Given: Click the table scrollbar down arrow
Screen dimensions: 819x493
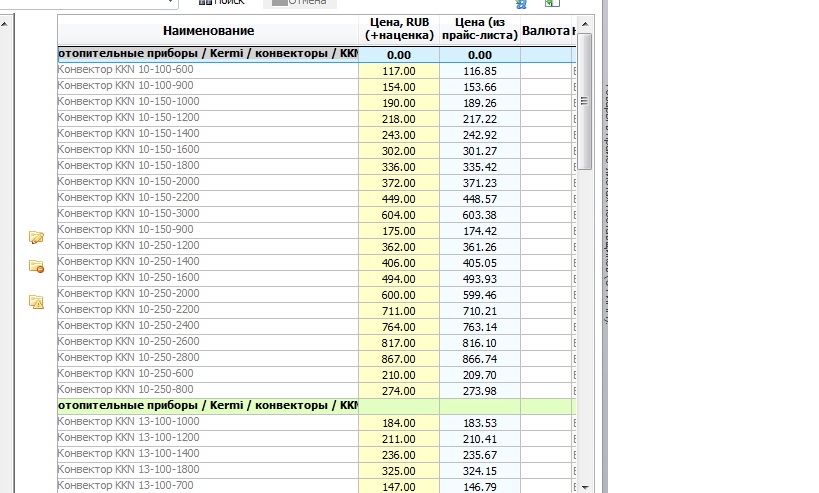Looking at the screenshot, I should tap(585, 487).
